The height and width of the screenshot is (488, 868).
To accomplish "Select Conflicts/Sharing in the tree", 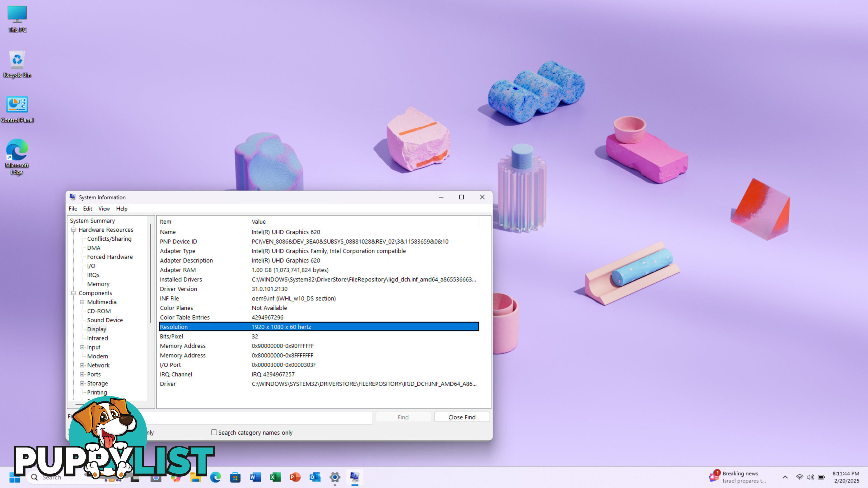I will click(109, 239).
